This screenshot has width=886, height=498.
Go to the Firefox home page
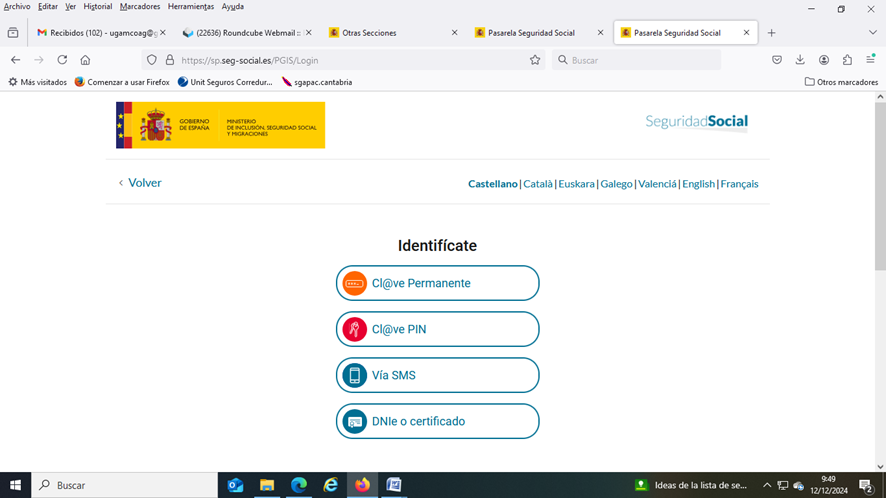pos(85,60)
